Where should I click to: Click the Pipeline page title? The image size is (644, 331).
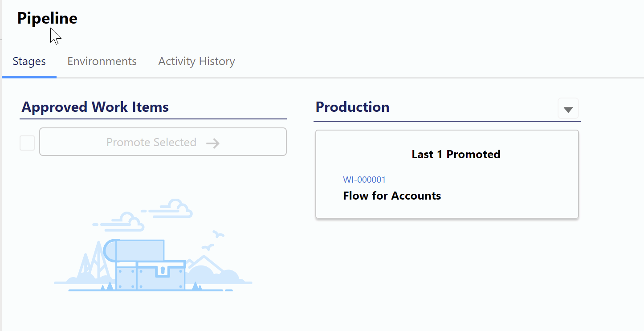pos(47,18)
